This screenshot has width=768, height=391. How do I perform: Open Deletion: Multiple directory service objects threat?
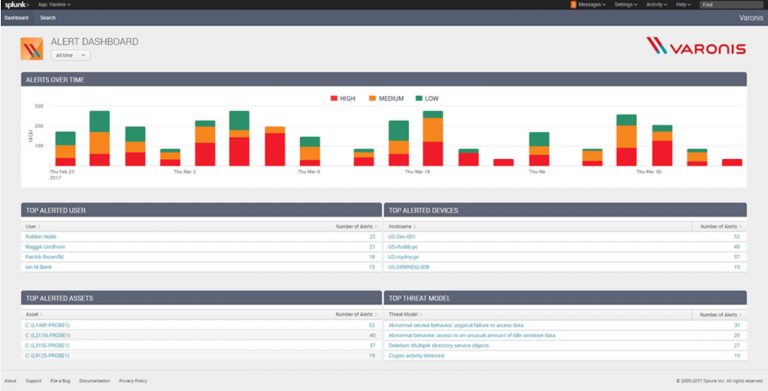click(x=438, y=345)
